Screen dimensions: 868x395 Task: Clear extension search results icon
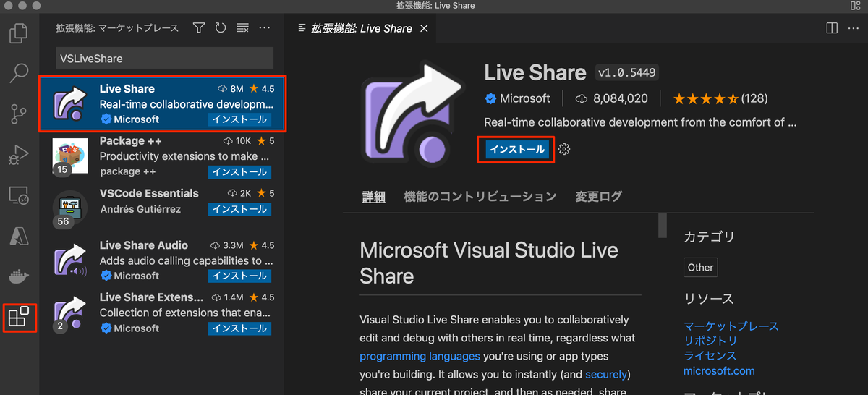242,28
